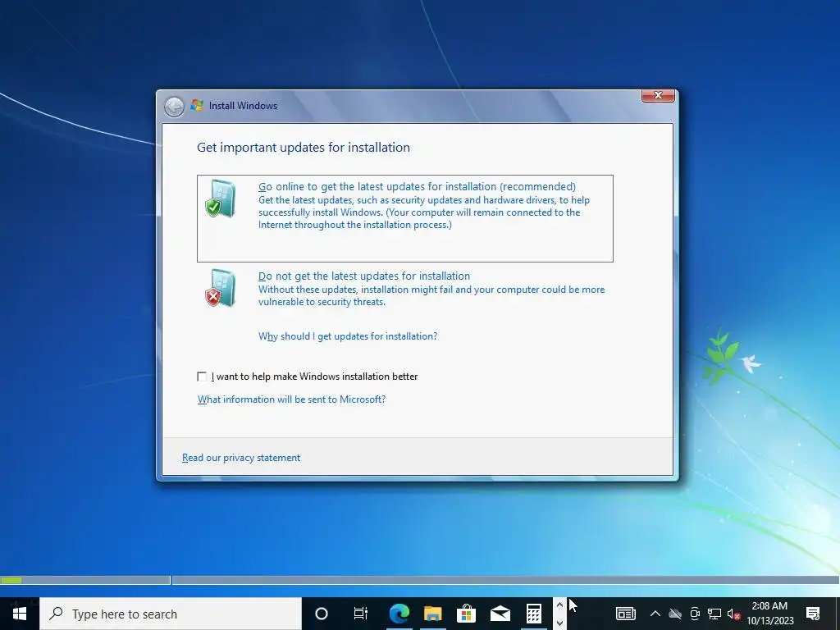The width and height of the screenshot is (840, 630).
Task: Launch Microsoft Edge from taskbar
Action: click(399, 614)
